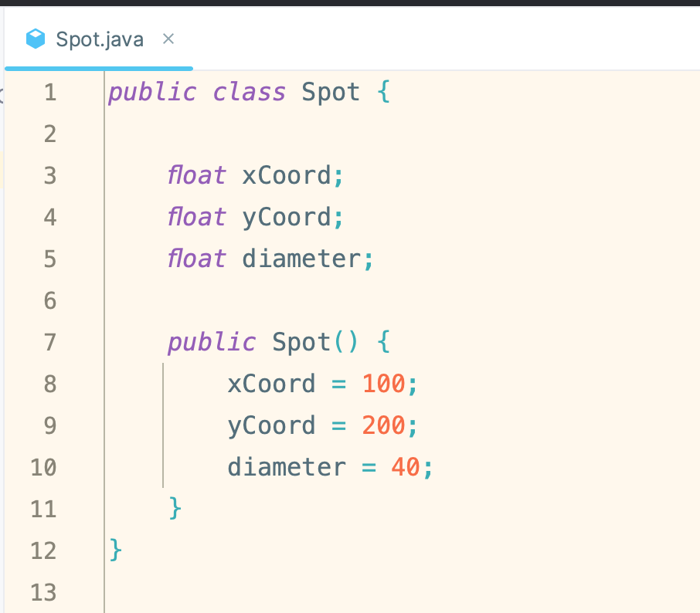Click the class closing brace on line 12
Image resolution: width=700 pixels, height=613 pixels.
click(116, 550)
